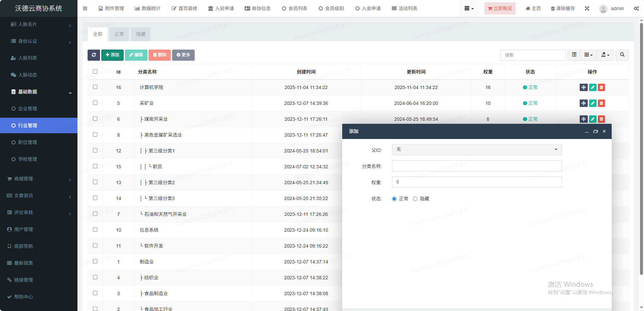
Task: Open the 父ID dropdown
Action: [x=476, y=149]
